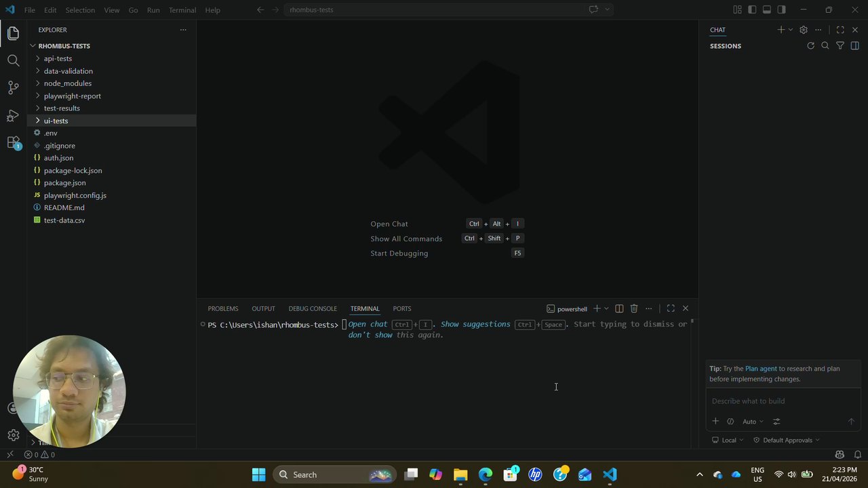Open the Manage gear in activity bar
The image size is (868, 488).
tap(13, 435)
